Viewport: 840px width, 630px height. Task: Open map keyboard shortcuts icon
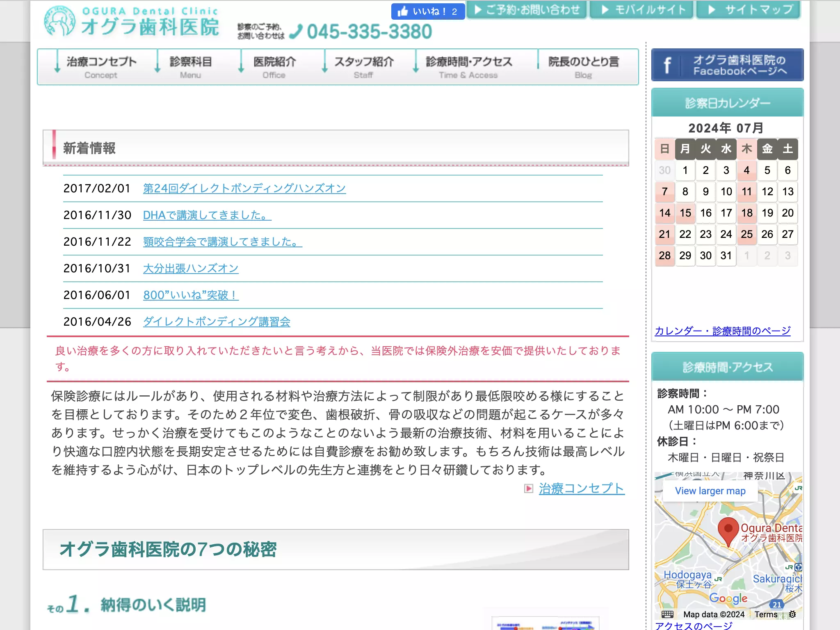(667, 614)
